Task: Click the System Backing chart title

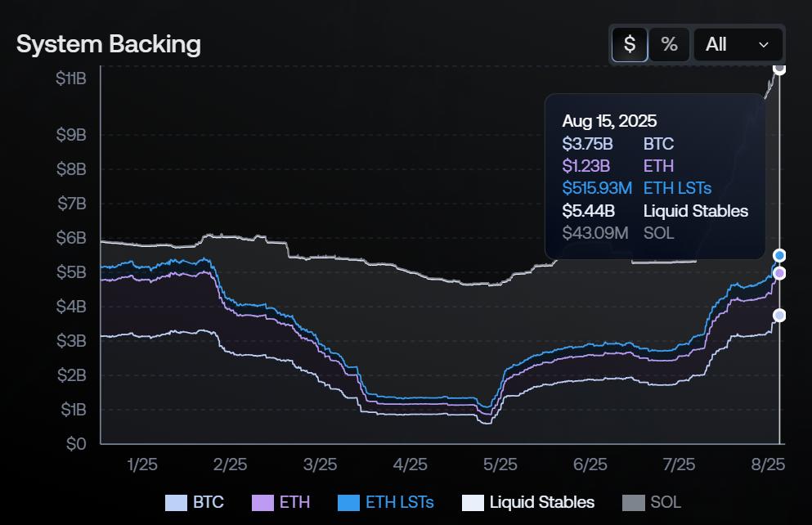Action: click(109, 44)
